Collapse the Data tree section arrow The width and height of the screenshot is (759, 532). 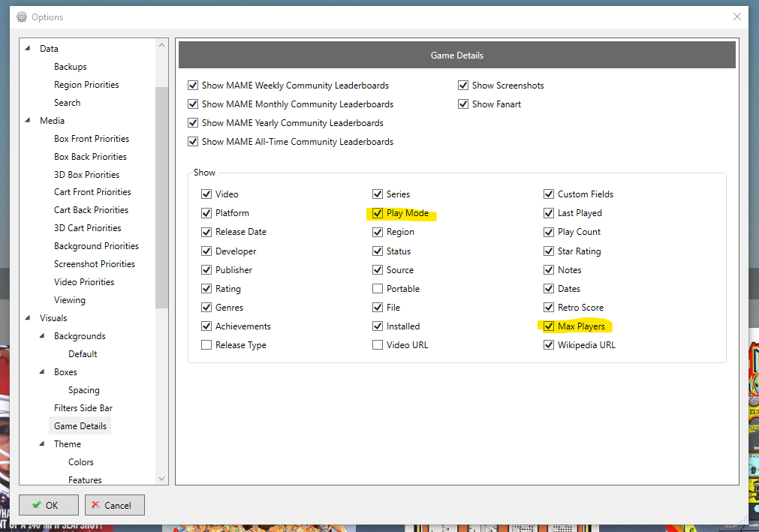tap(29, 49)
